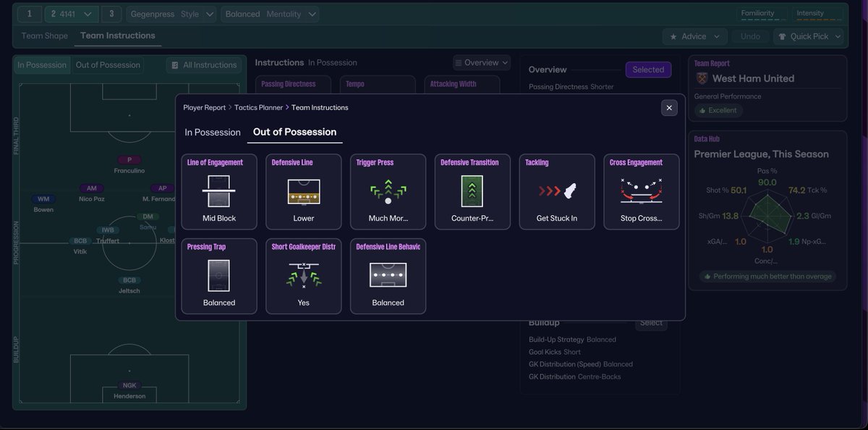868x430 pixels.
Task: Open the Team Instructions tab
Action: (x=118, y=35)
